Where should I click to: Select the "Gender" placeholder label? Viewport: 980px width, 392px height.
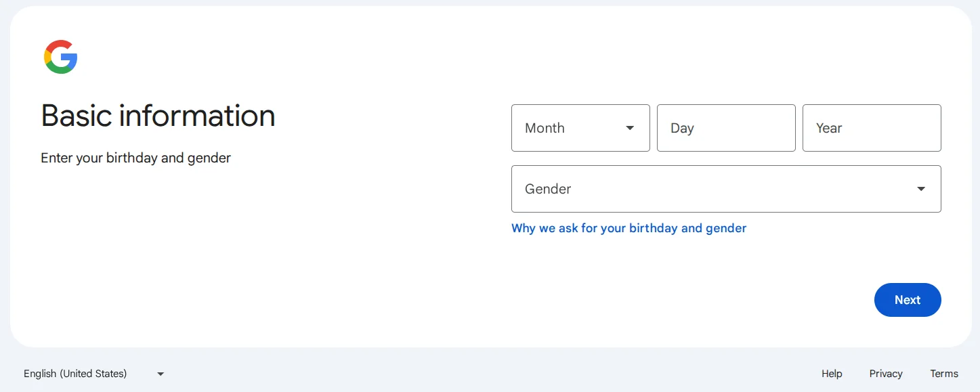(x=548, y=189)
